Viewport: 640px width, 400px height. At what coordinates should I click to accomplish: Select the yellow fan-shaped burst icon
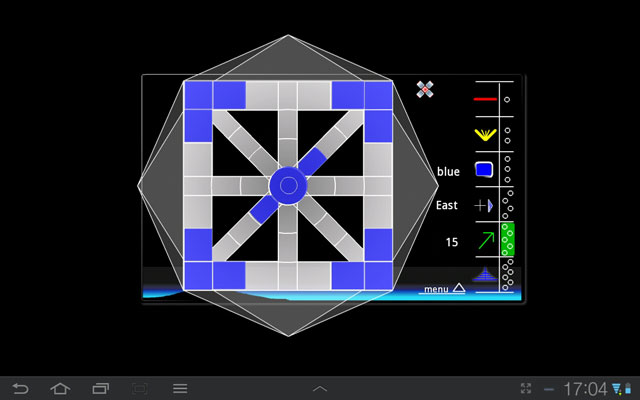point(485,135)
